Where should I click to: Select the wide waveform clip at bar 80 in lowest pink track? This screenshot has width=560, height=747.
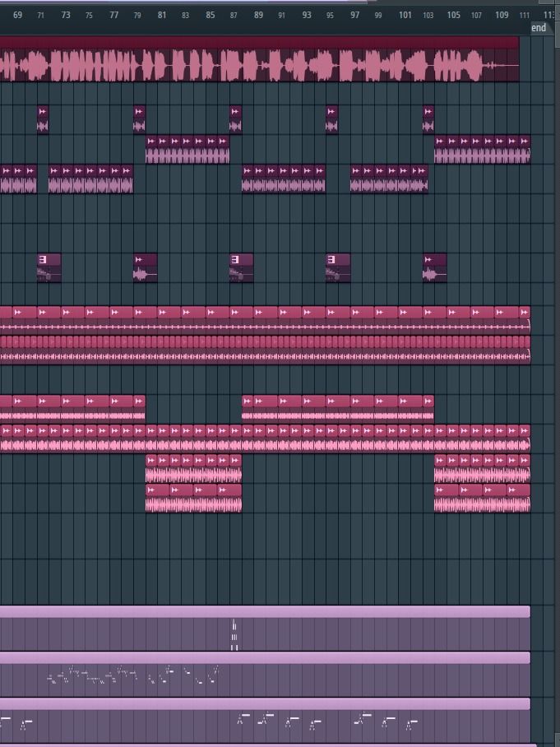click(x=158, y=498)
